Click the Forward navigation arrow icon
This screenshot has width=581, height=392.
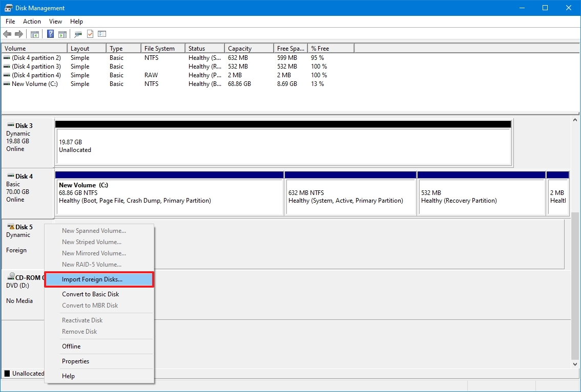pos(19,34)
